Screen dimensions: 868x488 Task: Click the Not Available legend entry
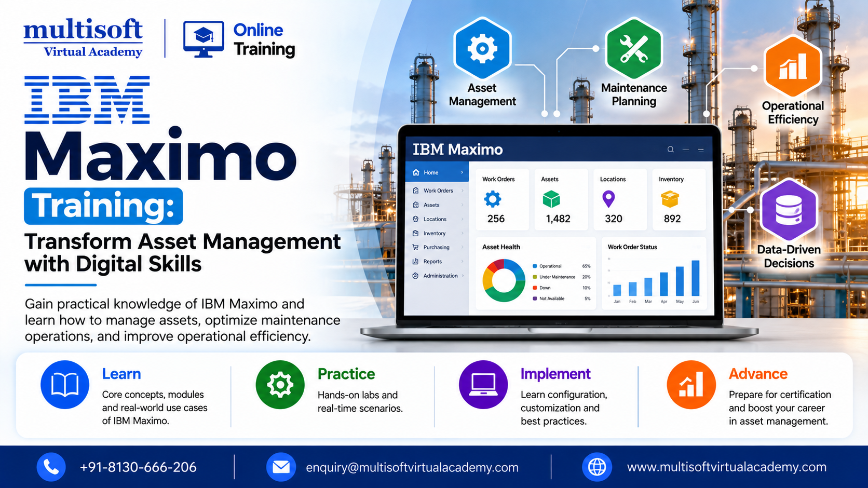[561, 299]
